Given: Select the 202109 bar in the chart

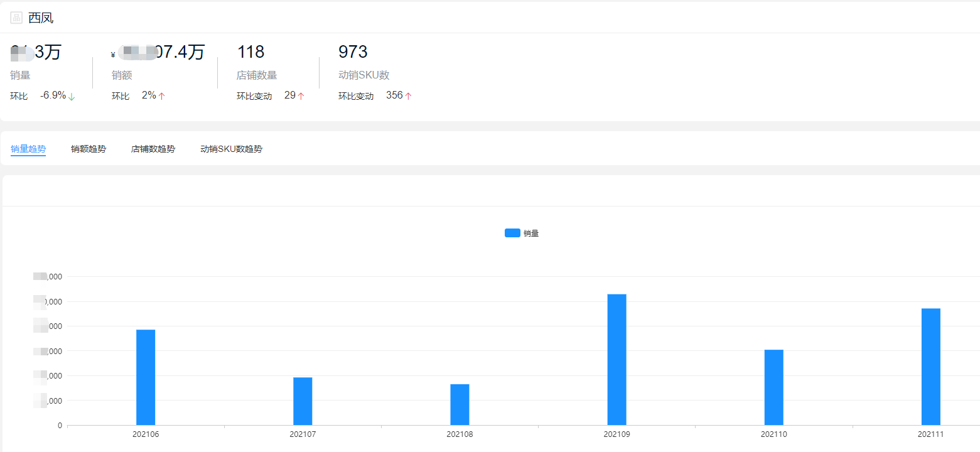Looking at the screenshot, I should pyautogui.click(x=617, y=360).
